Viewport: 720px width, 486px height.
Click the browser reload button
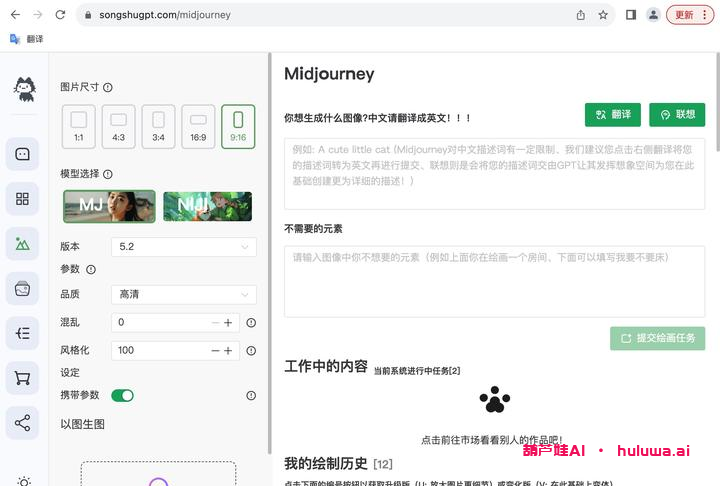[60, 15]
